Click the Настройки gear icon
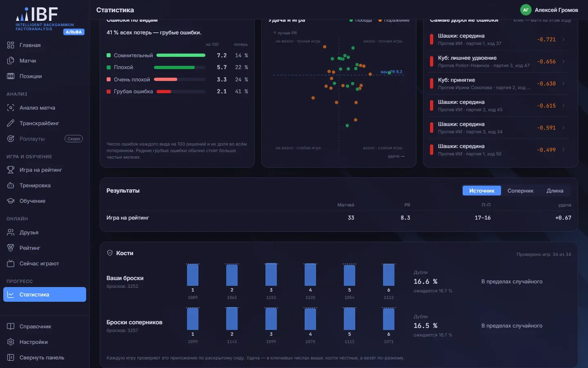This screenshot has width=588, height=368. [11, 342]
